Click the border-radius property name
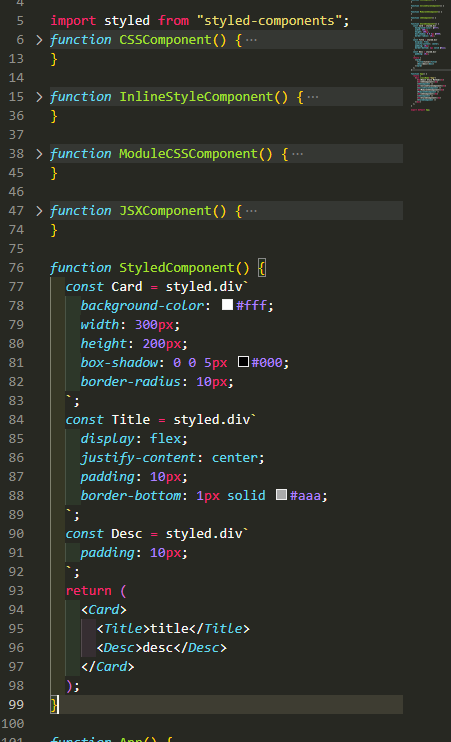Screen dimensions: 451x742 [x=130, y=381]
